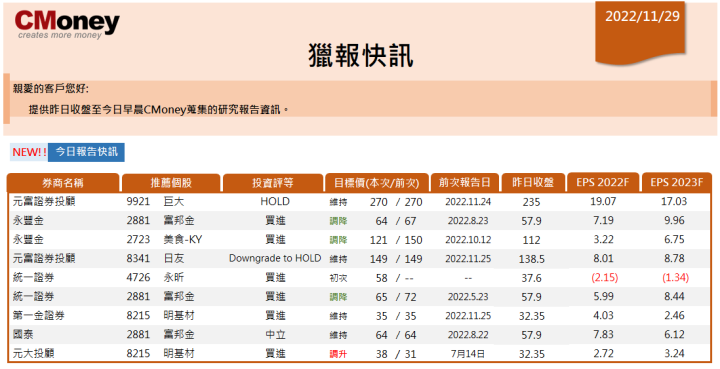Select report date 2022.10.12

point(468,240)
